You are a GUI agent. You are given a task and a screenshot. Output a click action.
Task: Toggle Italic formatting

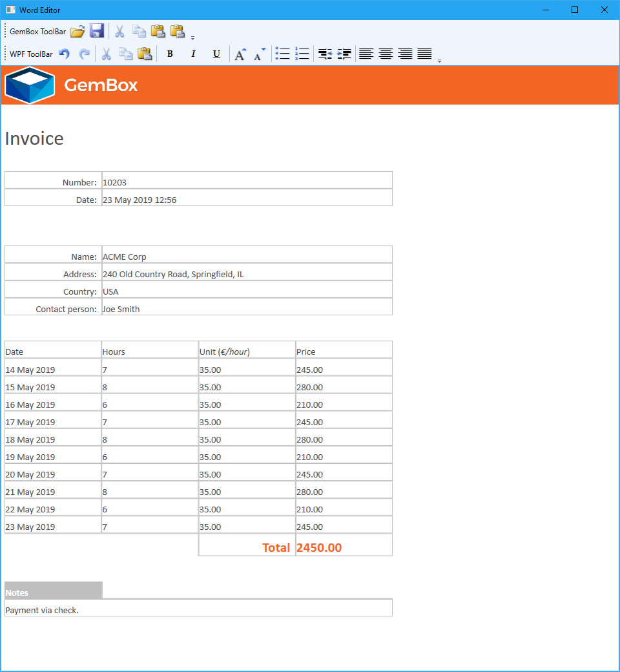193,54
